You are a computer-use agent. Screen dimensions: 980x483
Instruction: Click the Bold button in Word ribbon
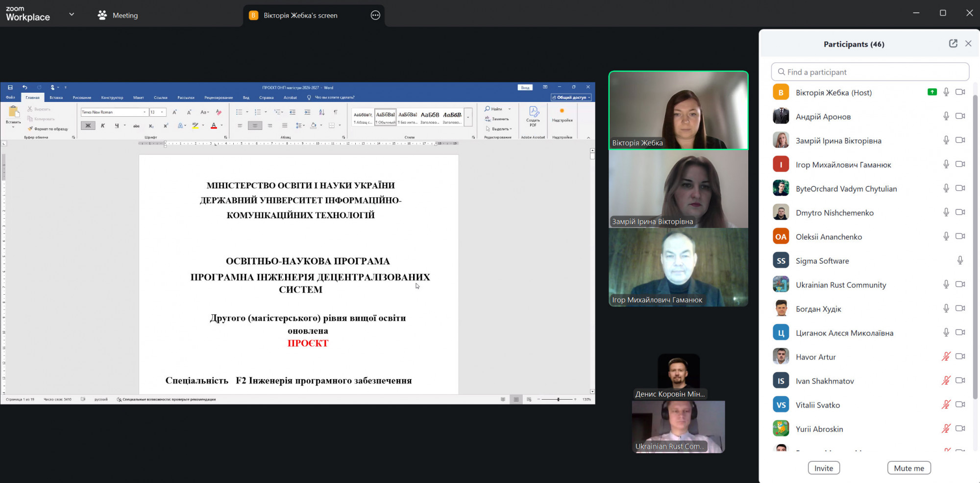(88, 126)
